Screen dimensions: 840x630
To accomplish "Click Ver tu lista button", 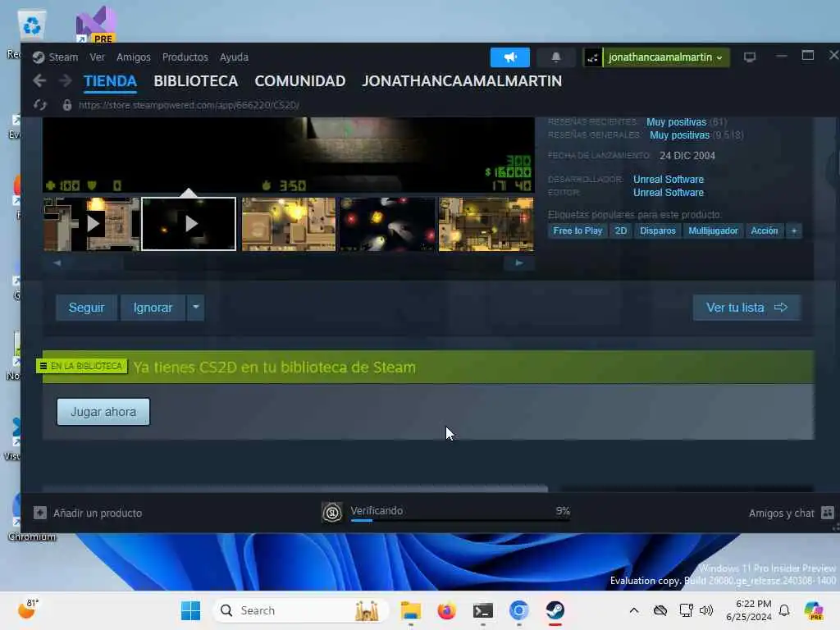I will 746,308.
